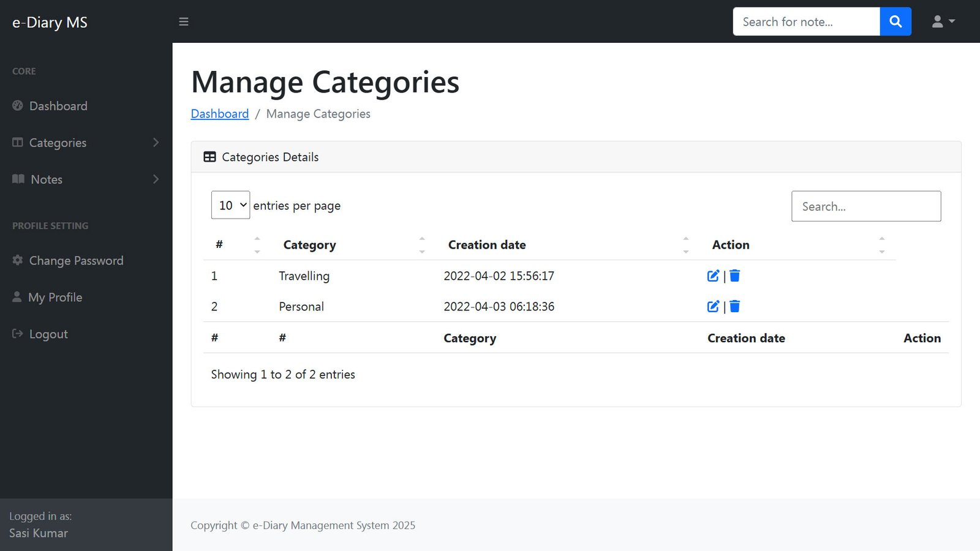This screenshot has height=551, width=980.
Task: Open the Notes sidebar menu
Action: 86,179
